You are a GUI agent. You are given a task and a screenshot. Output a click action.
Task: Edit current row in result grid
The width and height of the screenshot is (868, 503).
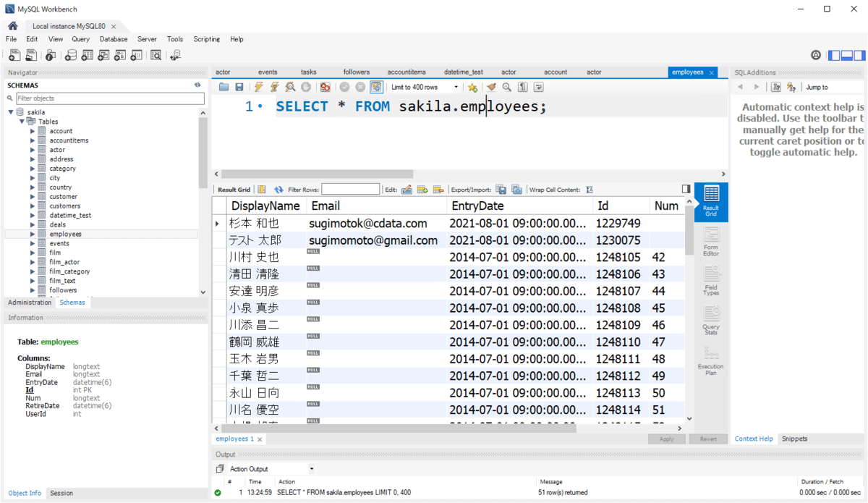(407, 190)
